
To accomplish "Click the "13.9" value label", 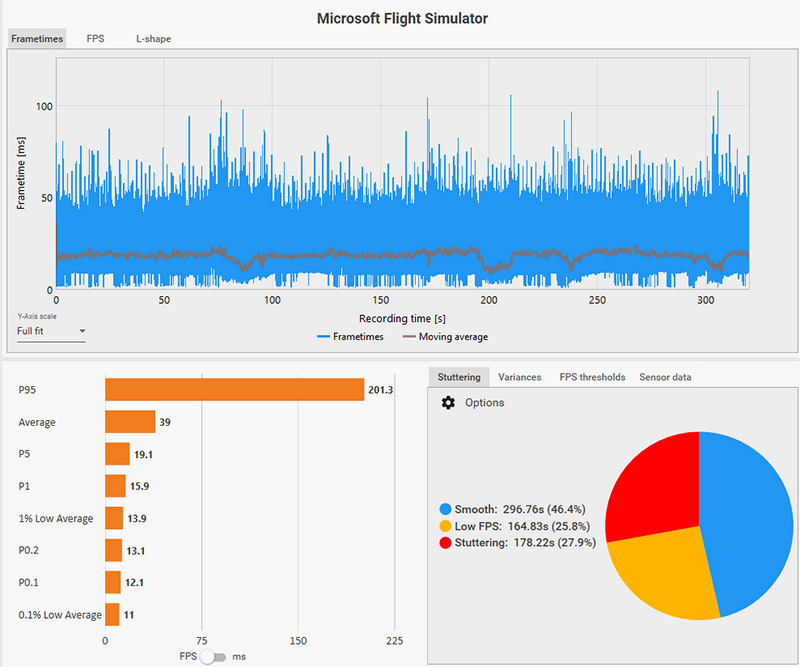I will coord(137,518).
